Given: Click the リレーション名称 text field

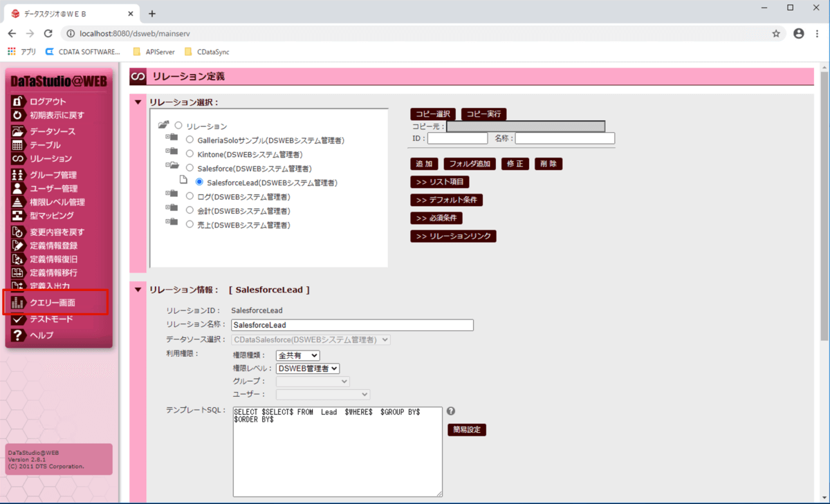Looking at the screenshot, I should coord(353,325).
